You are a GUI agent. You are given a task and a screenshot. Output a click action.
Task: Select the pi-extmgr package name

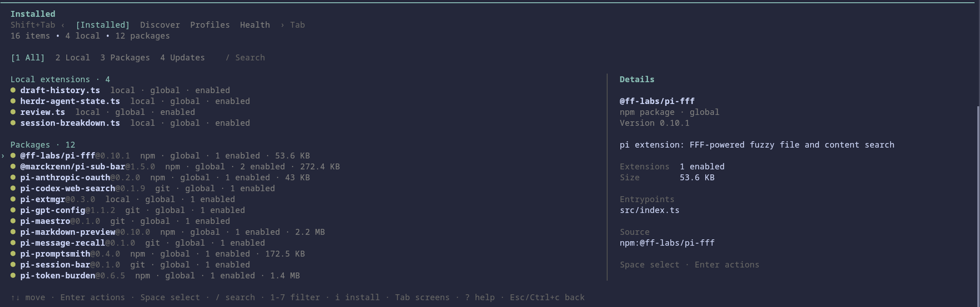(x=43, y=199)
